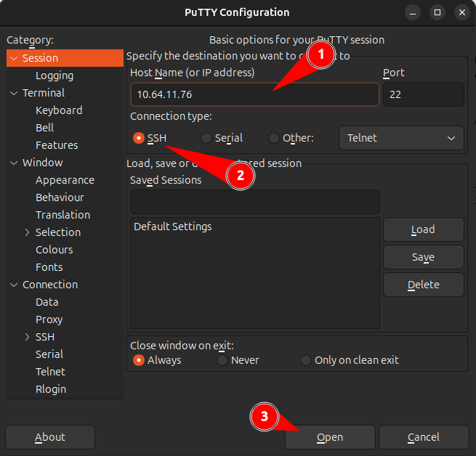Image resolution: width=476 pixels, height=456 pixels.
Task: Click the About button
Action: pos(50,437)
